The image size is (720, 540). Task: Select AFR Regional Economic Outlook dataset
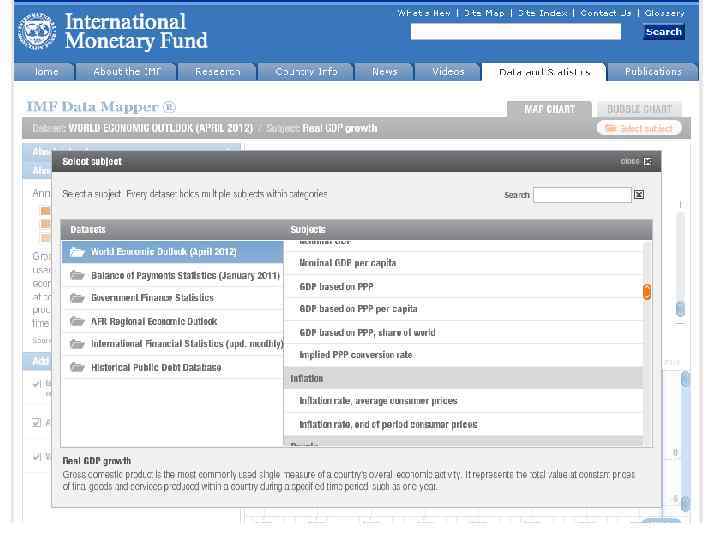[x=173, y=321]
